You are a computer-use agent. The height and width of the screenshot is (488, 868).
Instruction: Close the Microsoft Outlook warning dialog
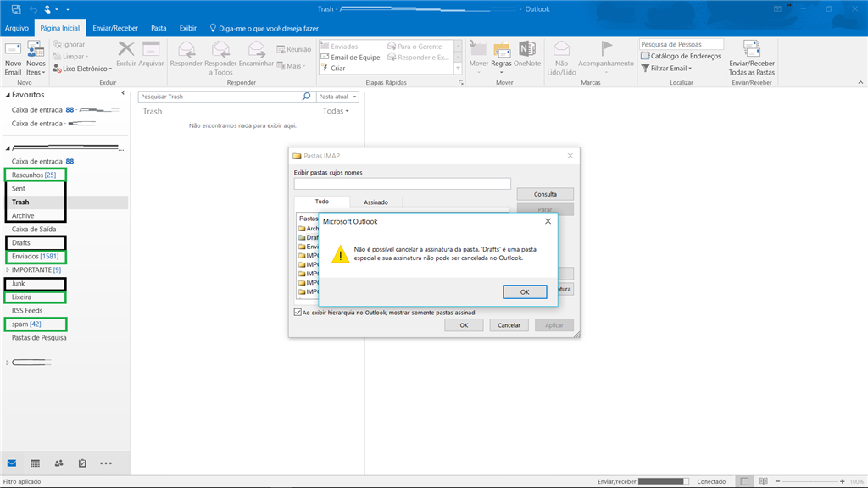click(x=548, y=221)
